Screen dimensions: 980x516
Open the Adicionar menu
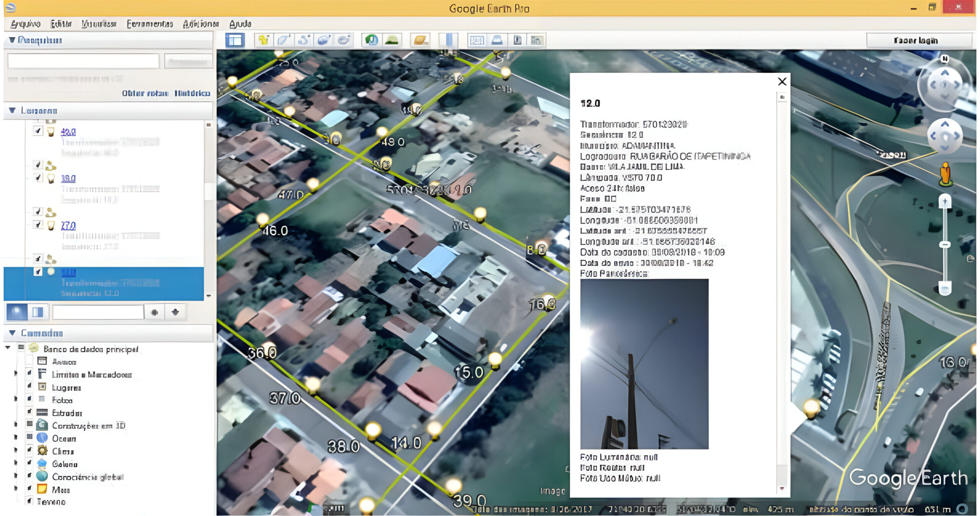pos(201,24)
